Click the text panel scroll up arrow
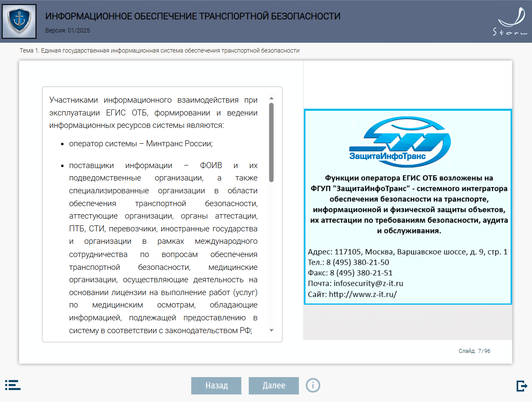 [x=271, y=98]
